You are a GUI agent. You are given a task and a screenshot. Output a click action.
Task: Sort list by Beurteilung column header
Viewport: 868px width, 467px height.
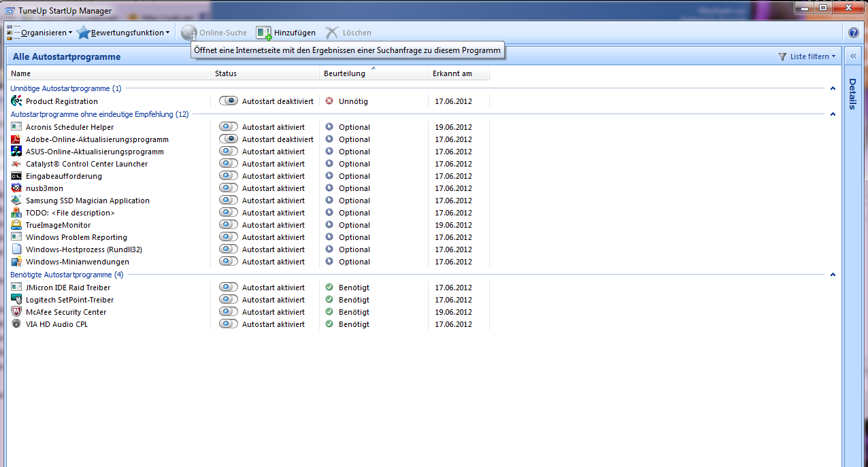[x=374, y=73]
